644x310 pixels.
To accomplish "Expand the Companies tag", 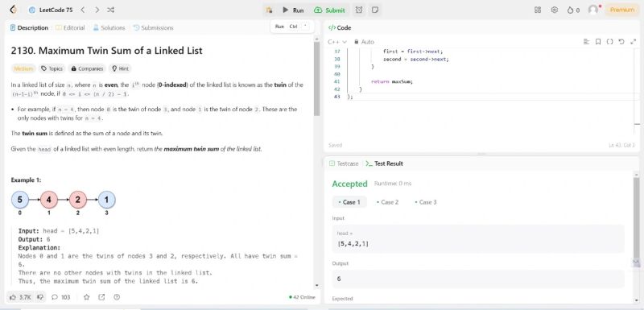I will pyautogui.click(x=87, y=68).
